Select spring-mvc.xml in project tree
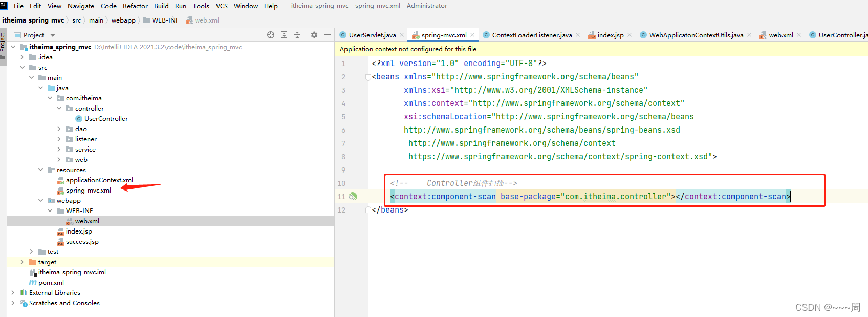 coord(88,190)
